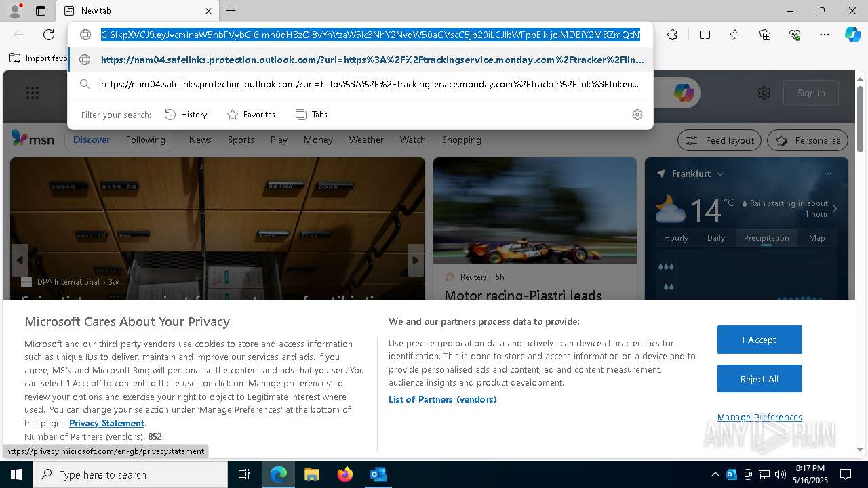The image size is (868, 488).
Task: Open Settings and more ellipsis menu
Action: pyautogui.click(x=825, y=35)
